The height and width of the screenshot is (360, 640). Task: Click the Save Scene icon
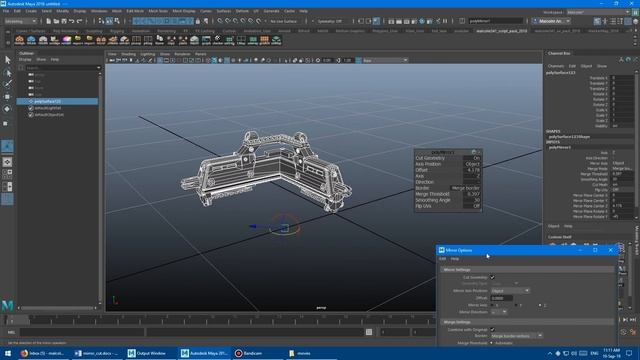pos(64,21)
